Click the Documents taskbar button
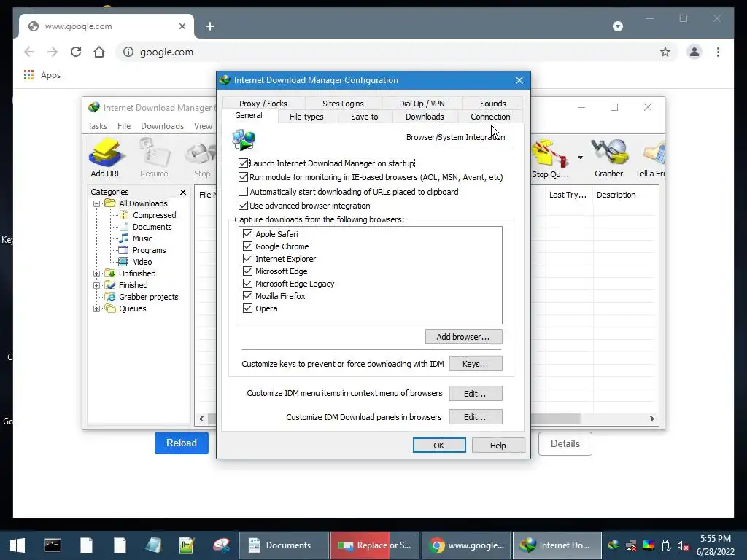 click(x=284, y=545)
